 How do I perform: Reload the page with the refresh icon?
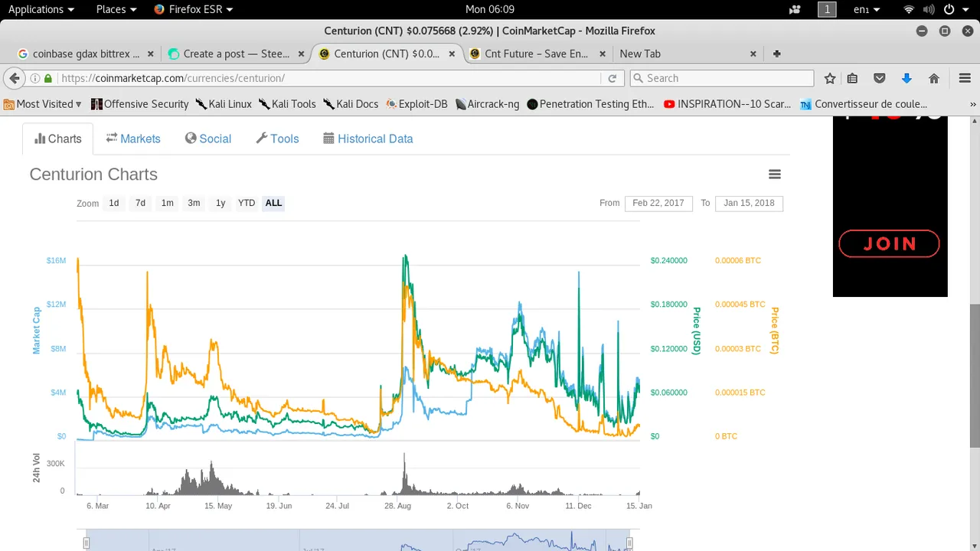[612, 78]
